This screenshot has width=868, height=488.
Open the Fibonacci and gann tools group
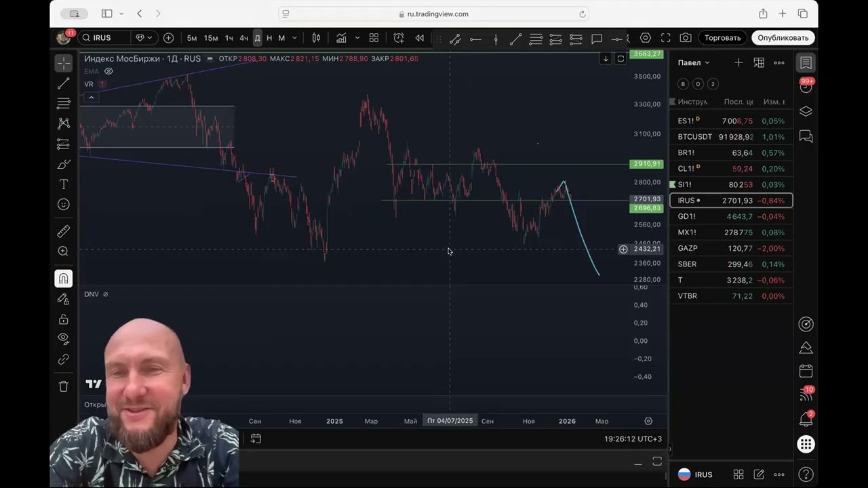tap(64, 104)
